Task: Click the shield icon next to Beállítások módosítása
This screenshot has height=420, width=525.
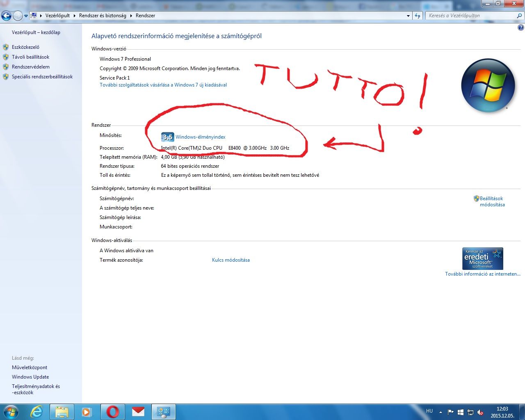Action: pyautogui.click(x=476, y=199)
